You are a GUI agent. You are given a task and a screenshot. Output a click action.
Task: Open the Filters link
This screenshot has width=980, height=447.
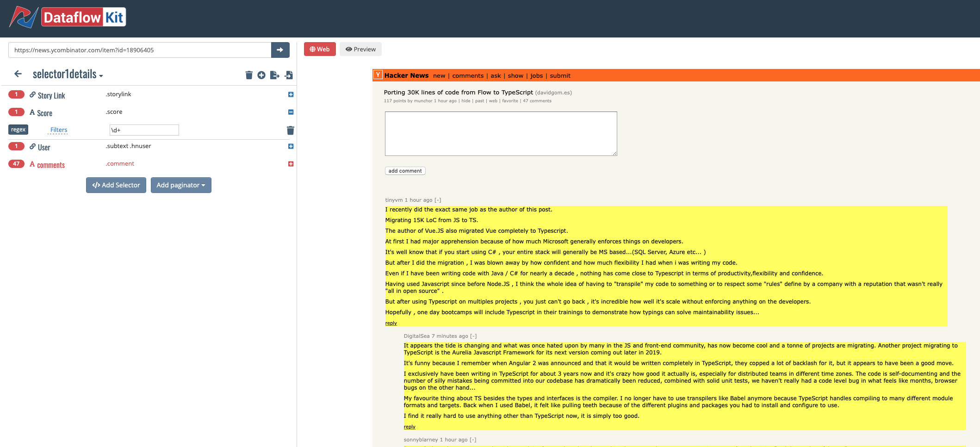tap(59, 130)
